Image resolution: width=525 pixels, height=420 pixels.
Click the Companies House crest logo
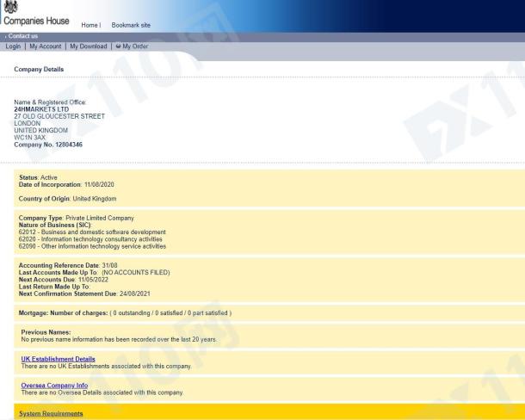click(11, 6)
